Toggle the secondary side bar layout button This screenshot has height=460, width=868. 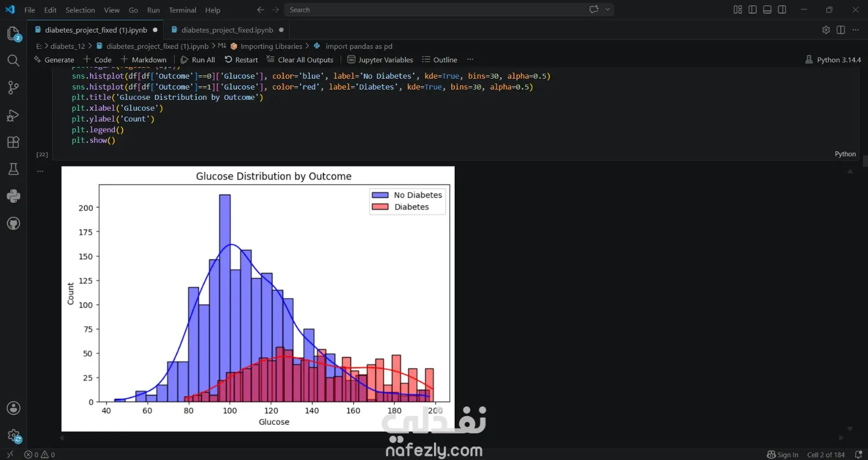782,10
